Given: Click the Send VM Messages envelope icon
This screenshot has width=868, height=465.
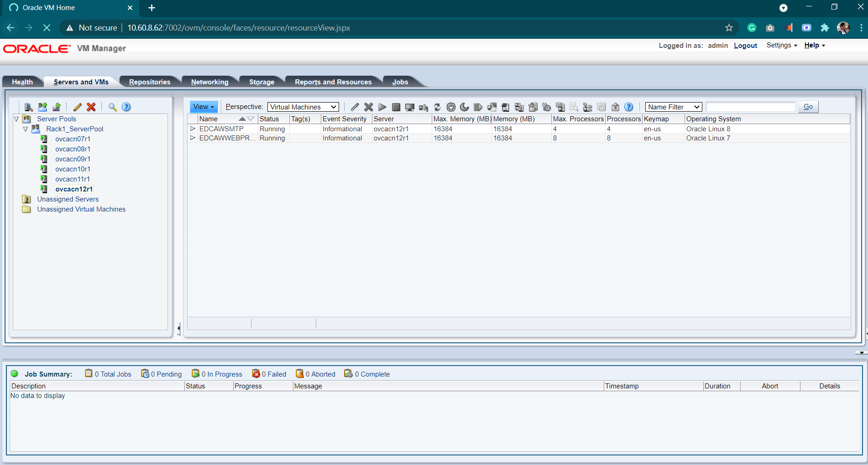Looking at the screenshot, I should [x=560, y=107].
